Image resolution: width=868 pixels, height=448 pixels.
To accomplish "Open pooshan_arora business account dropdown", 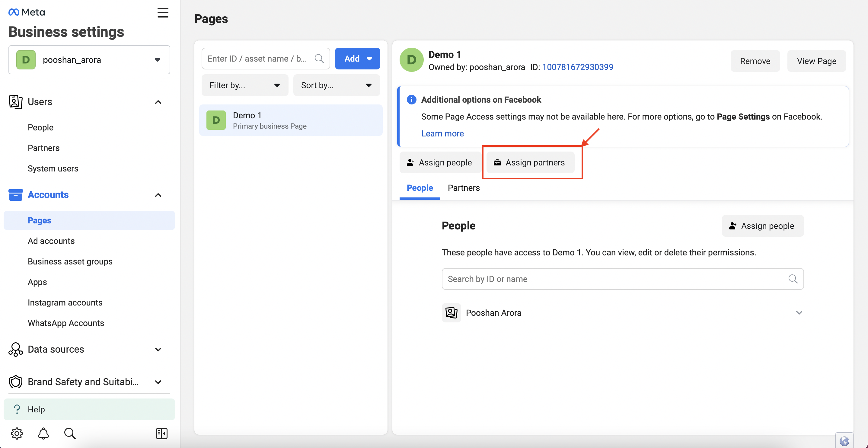I will point(89,60).
